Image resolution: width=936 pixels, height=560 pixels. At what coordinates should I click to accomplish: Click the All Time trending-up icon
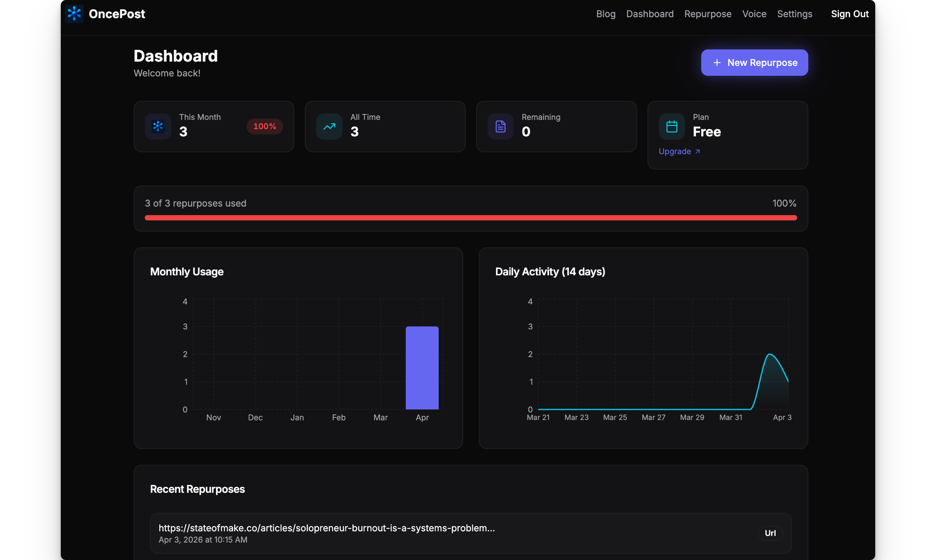(329, 126)
